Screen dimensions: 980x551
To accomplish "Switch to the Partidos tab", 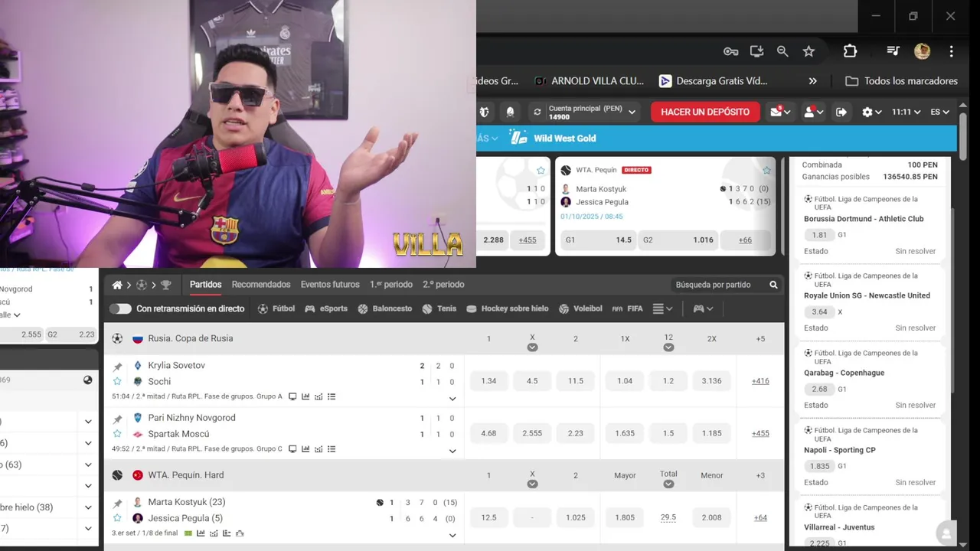I will point(206,285).
